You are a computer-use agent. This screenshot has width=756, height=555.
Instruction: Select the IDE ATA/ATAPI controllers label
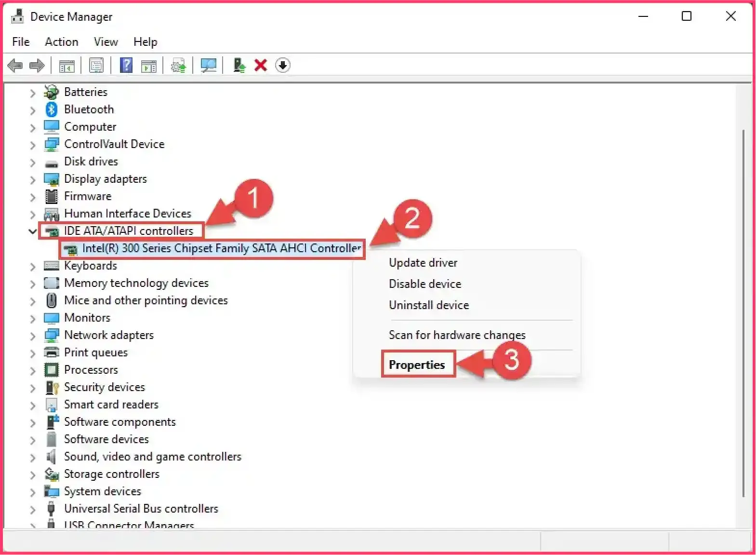[x=129, y=231]
